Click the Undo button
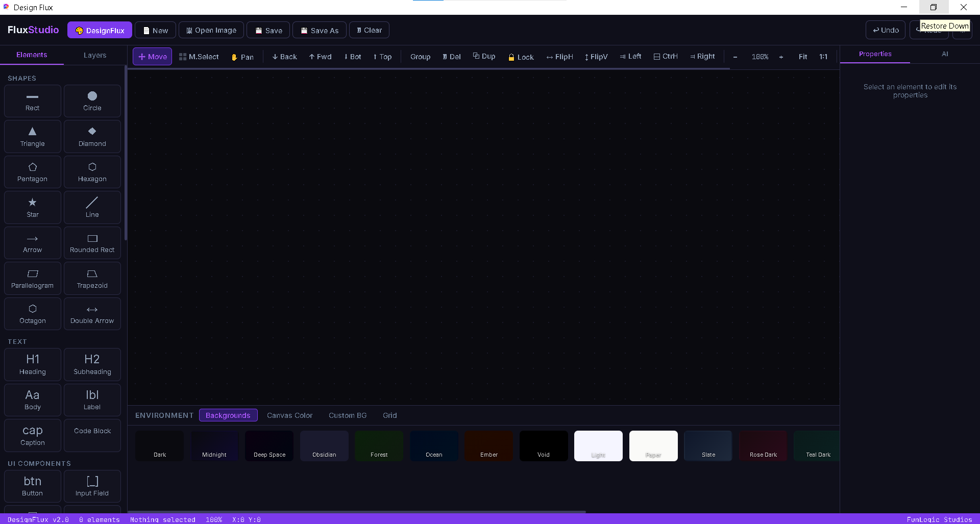 pos(886,30)
